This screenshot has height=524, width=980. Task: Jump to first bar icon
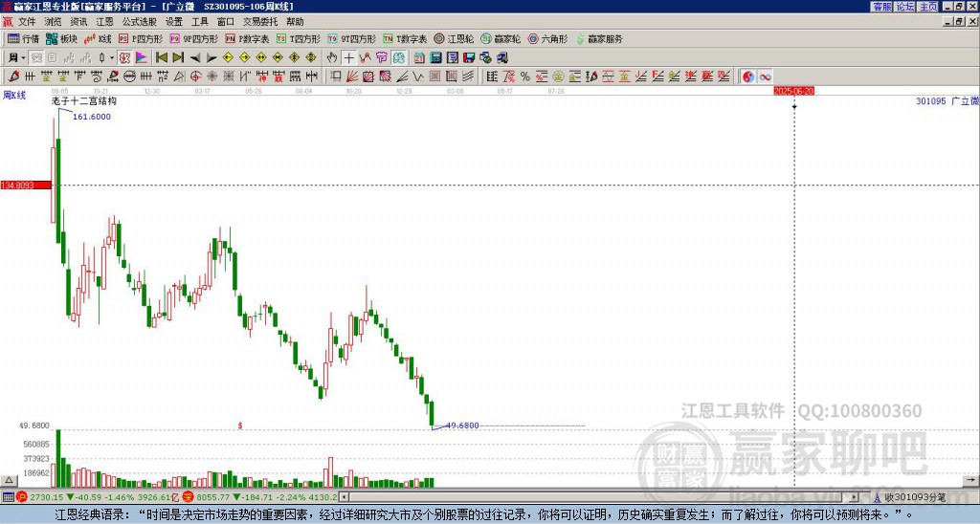(x=161, y=57)
